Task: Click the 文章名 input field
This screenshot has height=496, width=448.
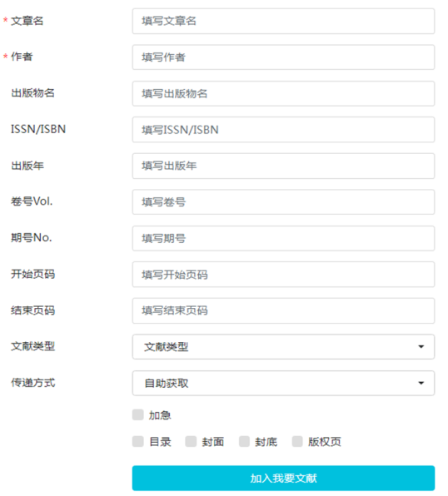Action: pyautogui.click(x=283, y=21)
